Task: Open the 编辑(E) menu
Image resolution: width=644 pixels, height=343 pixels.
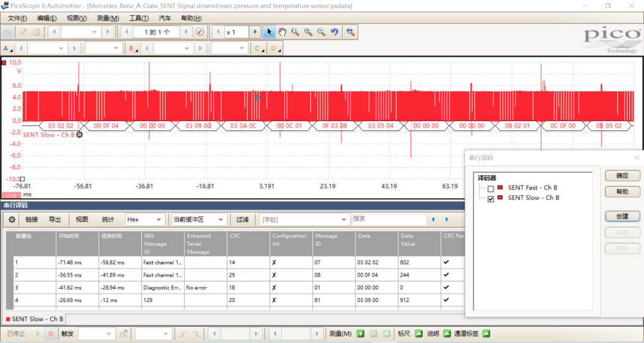Action: [x=47, y=18]
